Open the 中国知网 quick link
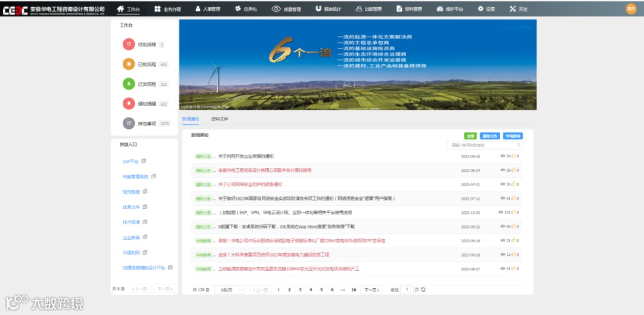The height and width of the screenshot is (315, 644). [x=131, y=252]
